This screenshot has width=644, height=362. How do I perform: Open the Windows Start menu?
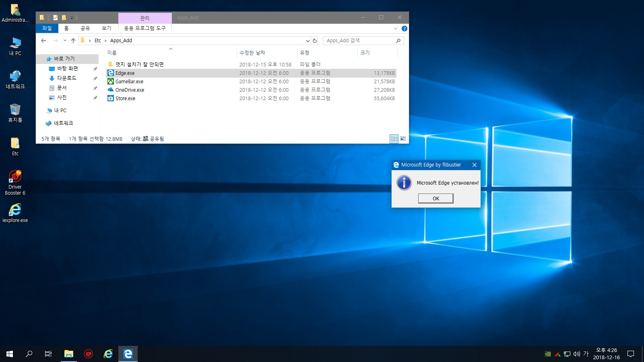(x=10, y=354)
